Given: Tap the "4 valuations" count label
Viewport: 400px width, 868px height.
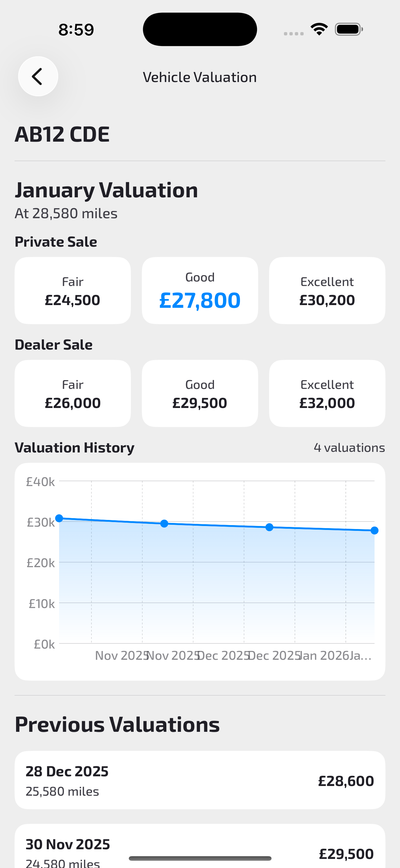Looking at the screenshot, I should coord(349,448).
